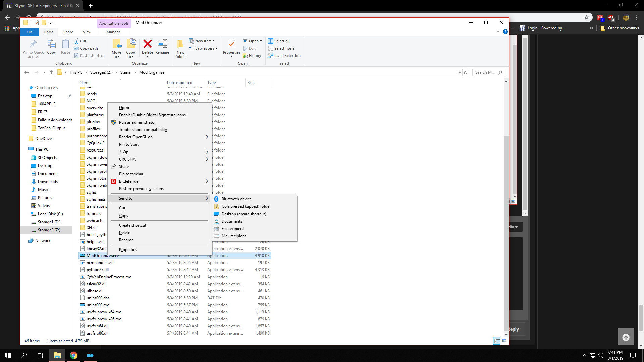Viewport: 644px width, 362px height.
Task: Sort files by the Size column
Action: [258, 83]
